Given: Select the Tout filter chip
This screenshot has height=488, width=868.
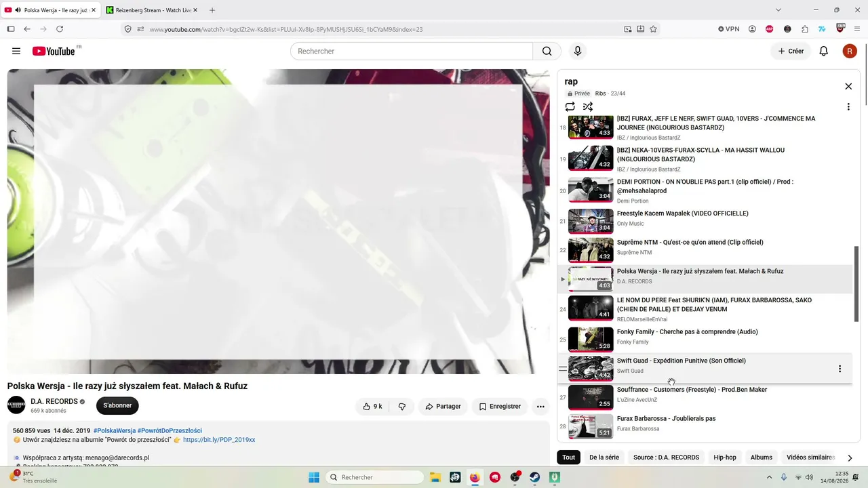Looking at the screenshot, I should [569, 457].
